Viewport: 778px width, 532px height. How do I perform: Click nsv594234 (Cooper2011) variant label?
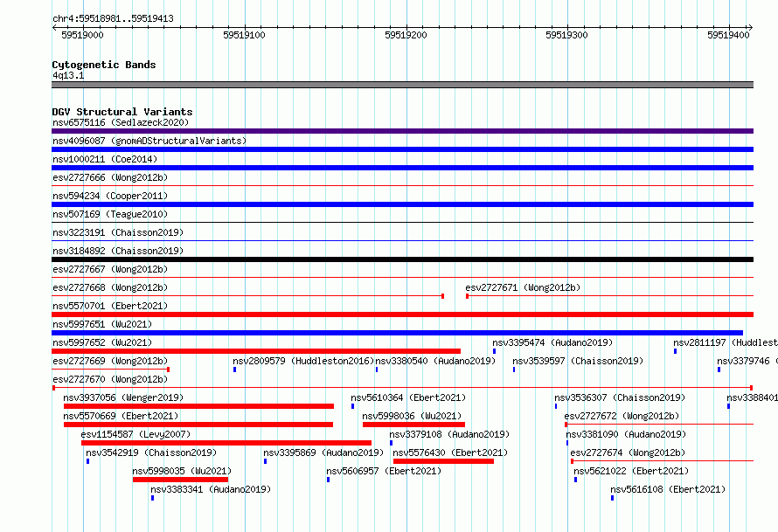(x=110, y=196)
